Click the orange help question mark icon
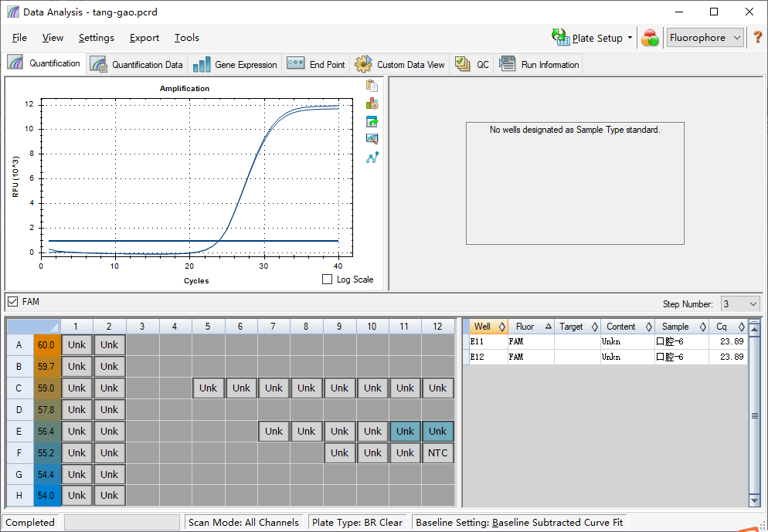The width and height of the screenshot is (768, 532). (757, 37)
